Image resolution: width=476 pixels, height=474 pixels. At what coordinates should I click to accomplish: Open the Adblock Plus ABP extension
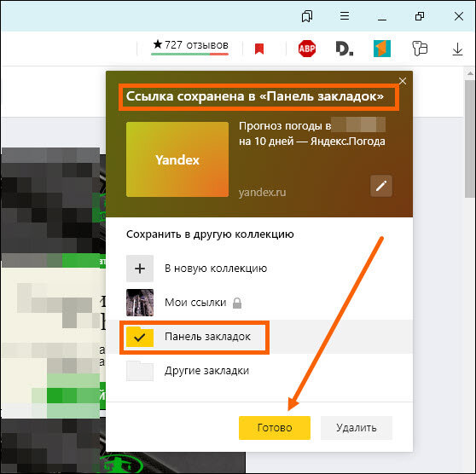coord(307,49)
